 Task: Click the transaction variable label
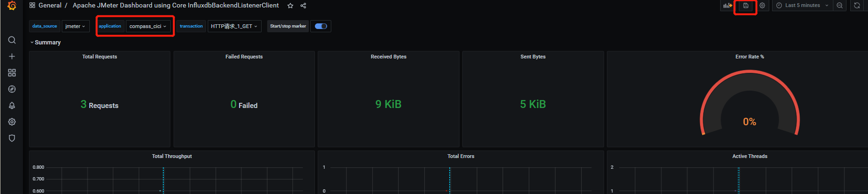tap(191, 26)
